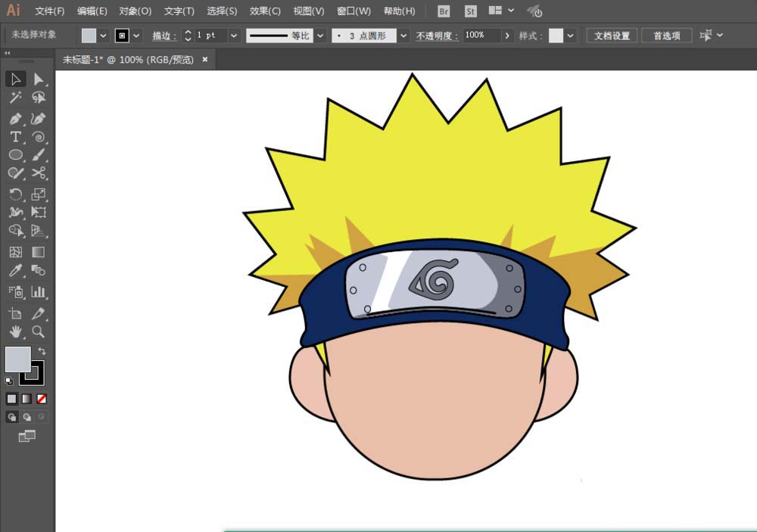Open Transparency panel via 不透明度 label
Viewport: 757px width, 532px height.
click(437, 36)
